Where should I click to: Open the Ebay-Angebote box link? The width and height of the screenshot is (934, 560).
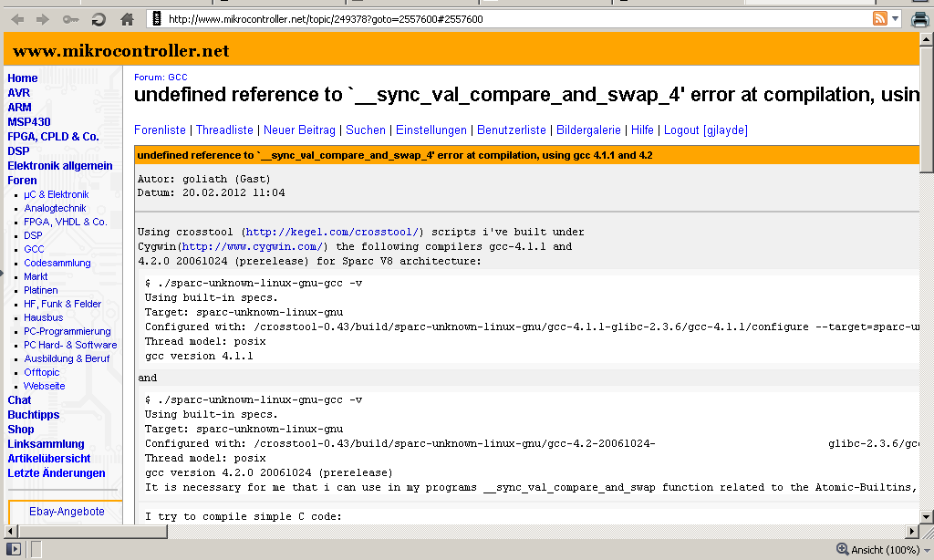tap(67, 512)
